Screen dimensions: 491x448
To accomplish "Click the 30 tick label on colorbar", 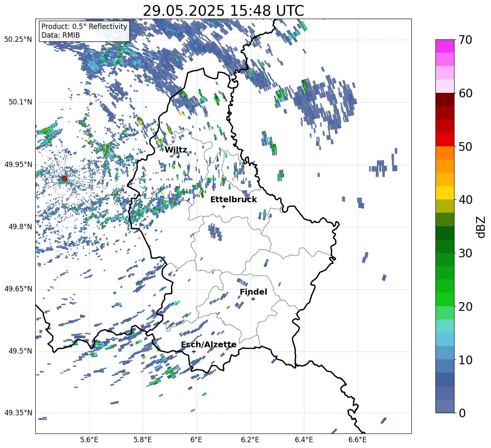I will 465,253.
